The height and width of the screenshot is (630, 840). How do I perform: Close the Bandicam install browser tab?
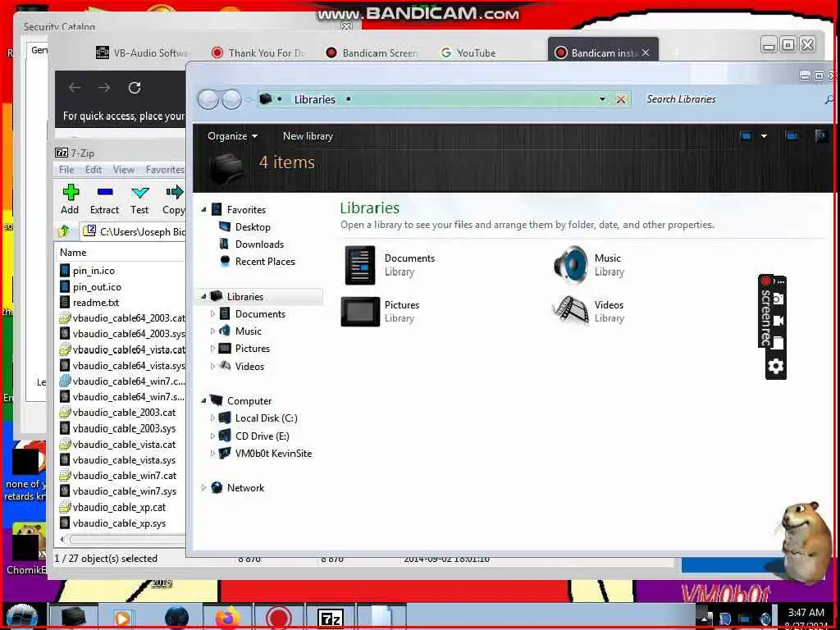click(646, 52)
